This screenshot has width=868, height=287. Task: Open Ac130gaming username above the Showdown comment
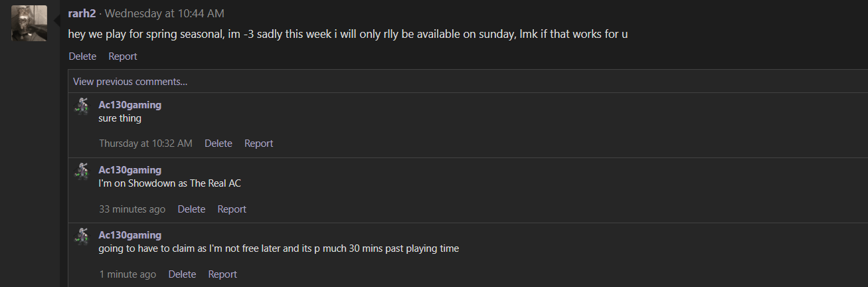click(130, 170)
